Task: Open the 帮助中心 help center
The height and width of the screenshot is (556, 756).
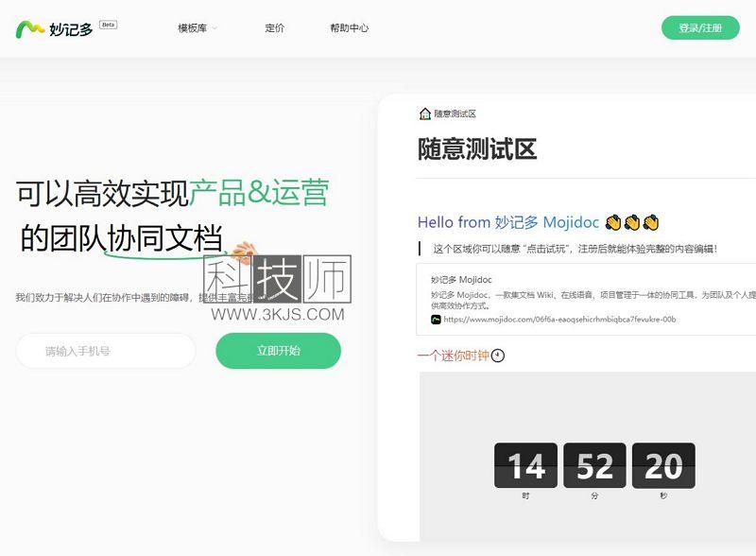Action: [350, 28]
